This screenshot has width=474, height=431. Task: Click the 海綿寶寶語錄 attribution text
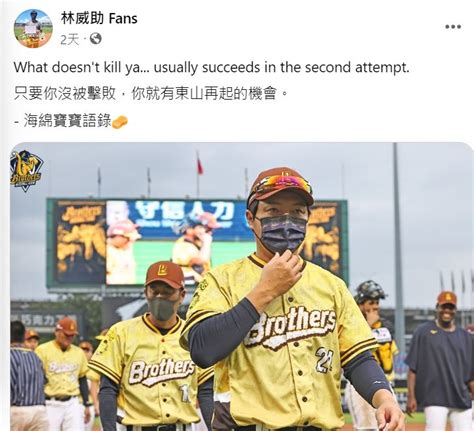point(67,121)
